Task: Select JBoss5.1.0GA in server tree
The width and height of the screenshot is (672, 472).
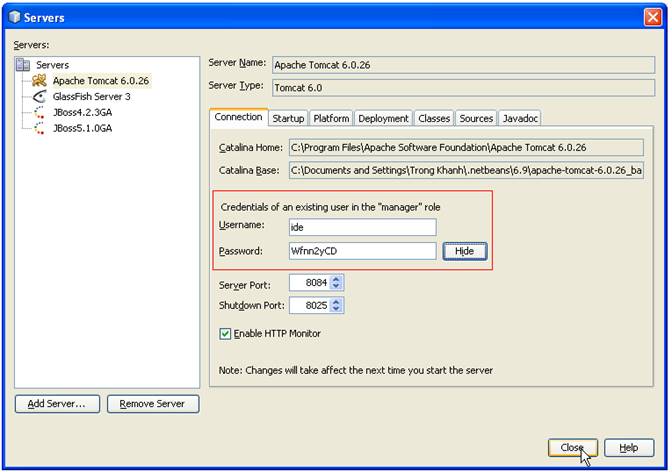Action: pos(82,128)
